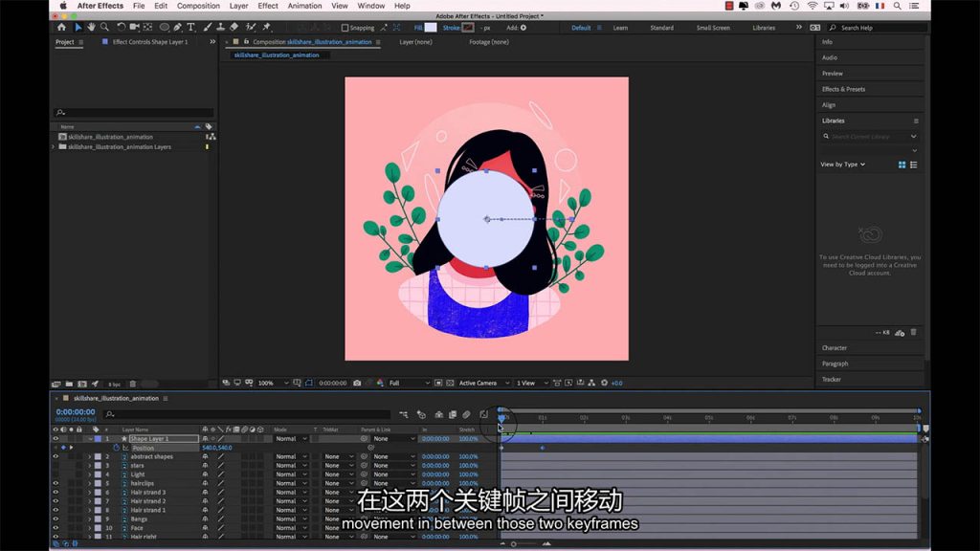Select the Brush tool
The image size is (980, 551).
click(x=208, y=28)
